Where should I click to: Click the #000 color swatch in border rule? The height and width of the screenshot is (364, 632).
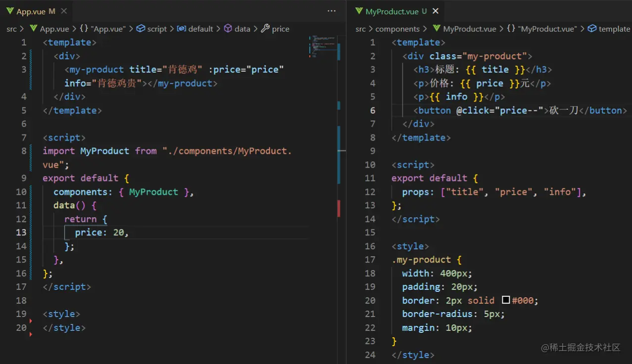point(506,300)
